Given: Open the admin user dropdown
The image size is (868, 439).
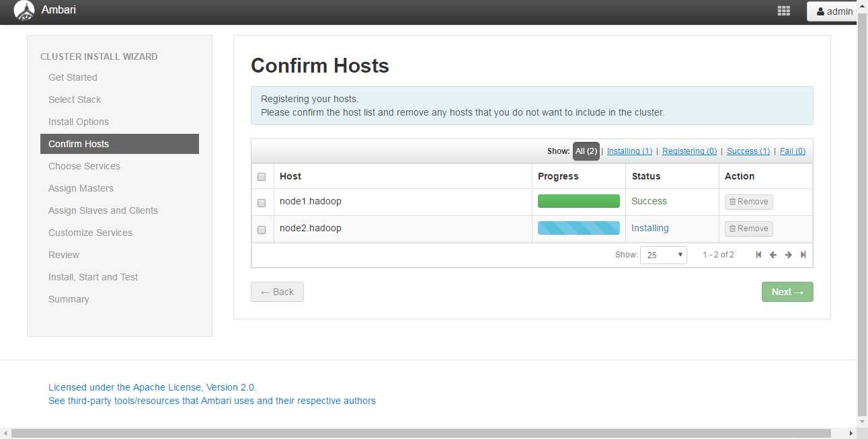Looking at the screenshot, I should tap(832, 11).
